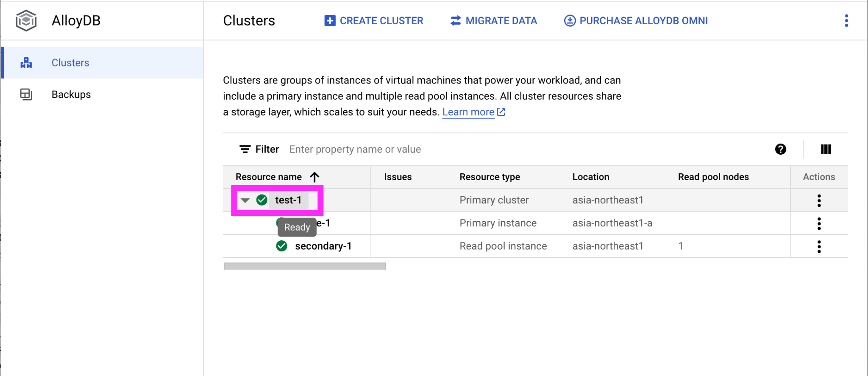Click the Create Cluster button
Screen dimensions: 868x376
373,21
